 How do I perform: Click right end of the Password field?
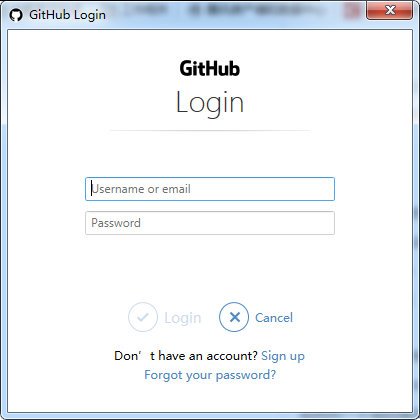click(327, 223)
